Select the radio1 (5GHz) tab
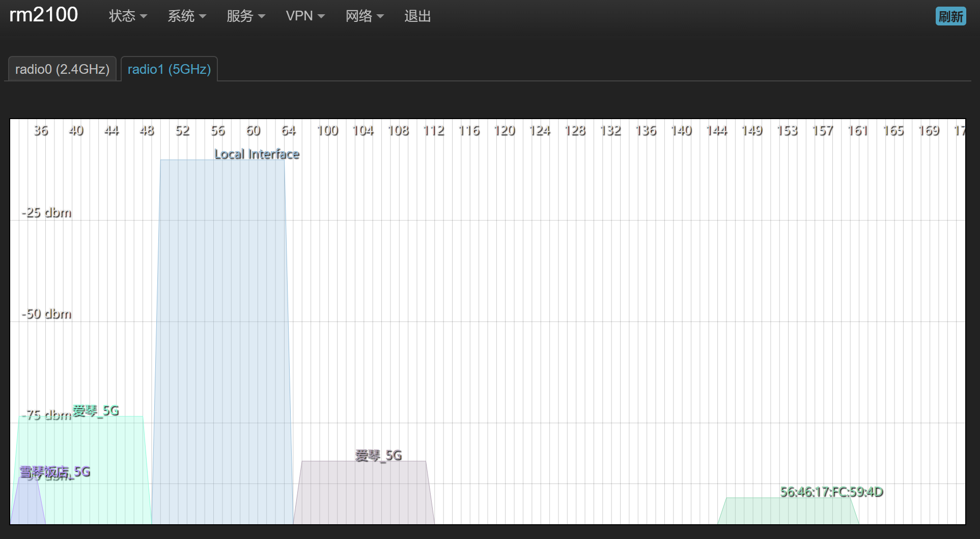The height and width of the screenshot is (539, 980). 169,69
